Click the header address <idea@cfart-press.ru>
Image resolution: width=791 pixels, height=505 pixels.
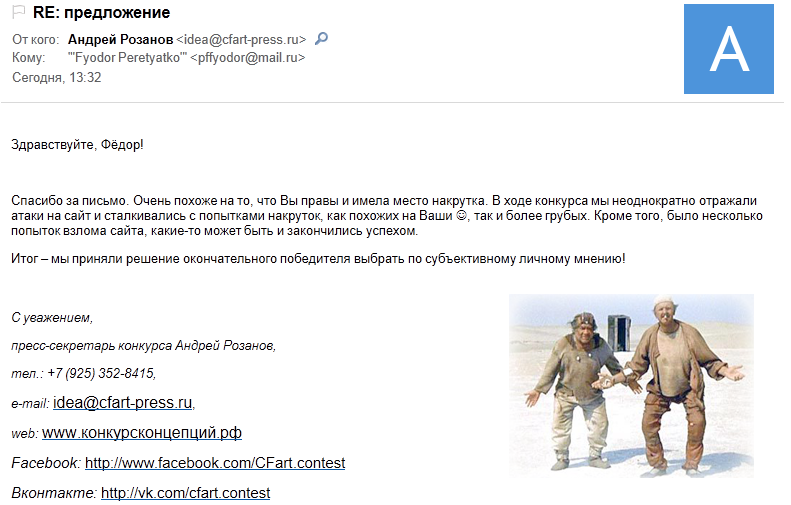241,39
